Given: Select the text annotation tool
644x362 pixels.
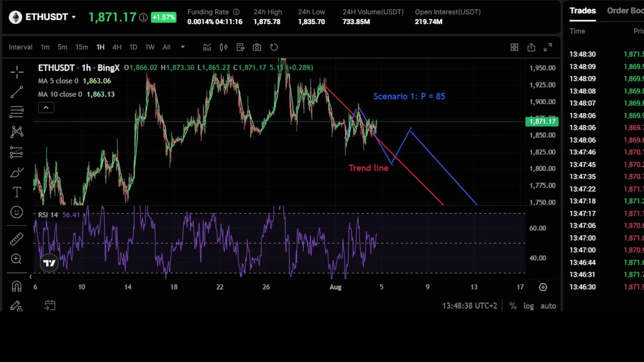Looking at the screenshot, I should (17, 192).
